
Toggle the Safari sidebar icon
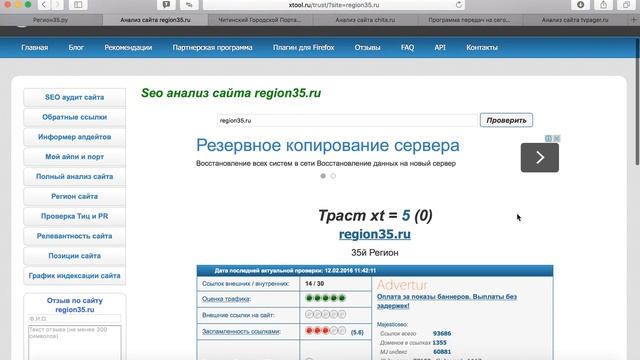78,5
